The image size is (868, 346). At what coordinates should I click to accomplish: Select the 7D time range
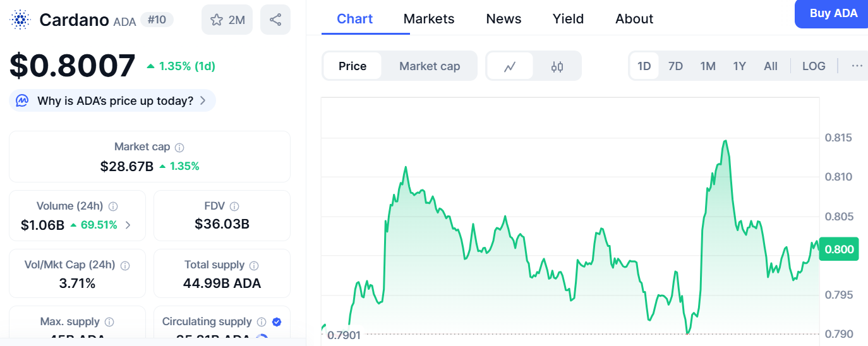click(675, 66)
